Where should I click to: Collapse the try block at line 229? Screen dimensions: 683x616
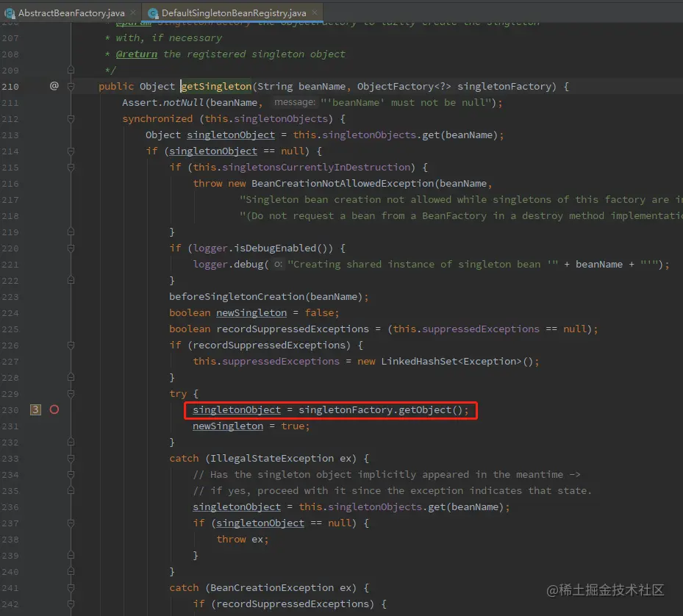tap(71, 394)
